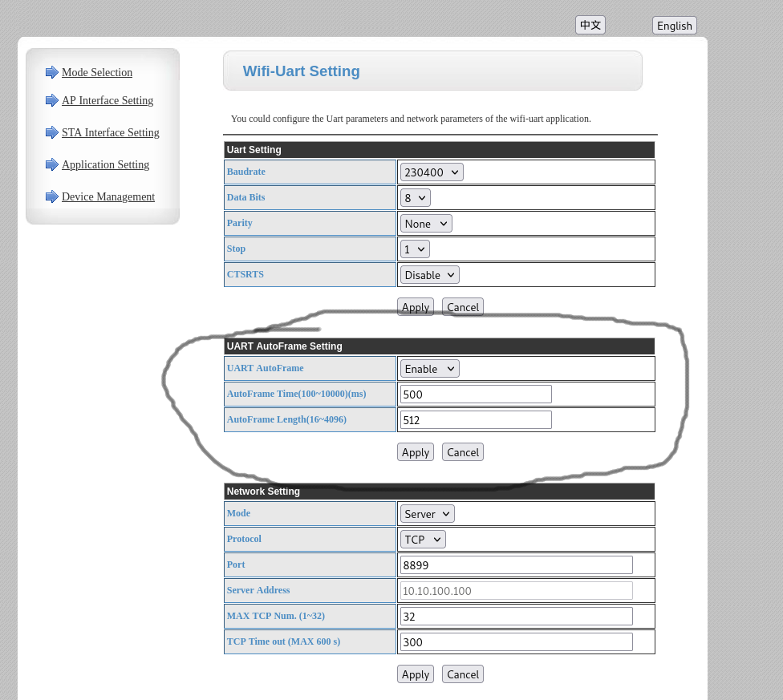Screen dimensions: 783x700
Task: Open the Parity selection dropdown
Action: pos(426,224)
